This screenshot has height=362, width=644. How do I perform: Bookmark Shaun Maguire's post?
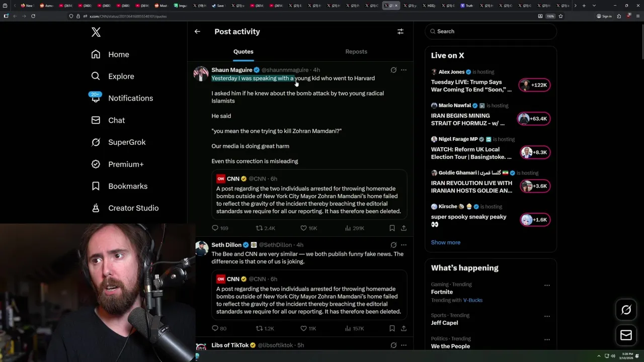tap(392, 228)
